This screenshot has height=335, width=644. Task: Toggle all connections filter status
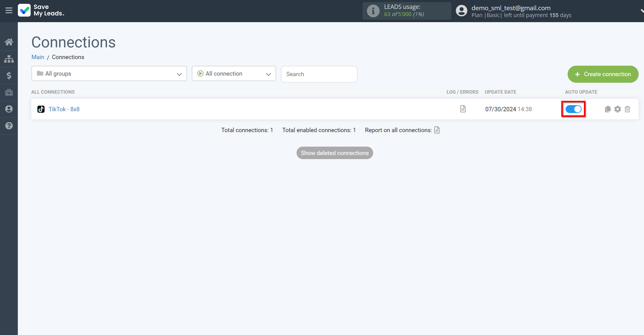tap(234, 74)
